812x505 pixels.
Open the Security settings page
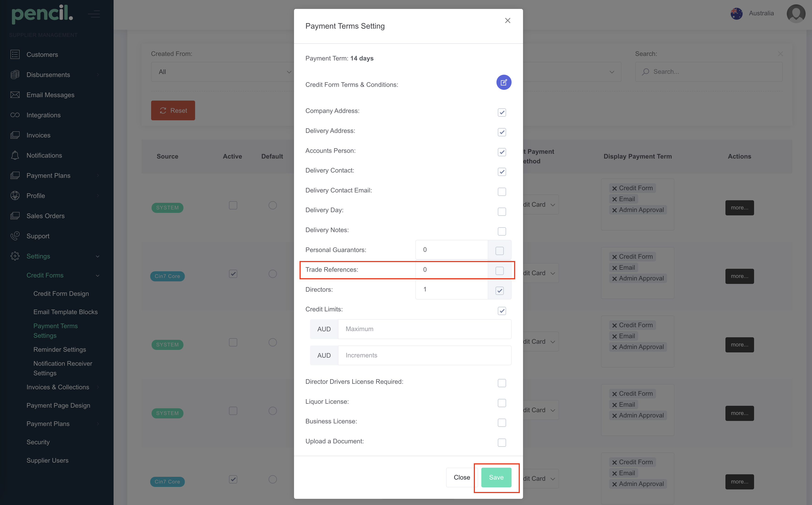click(38, 442)
